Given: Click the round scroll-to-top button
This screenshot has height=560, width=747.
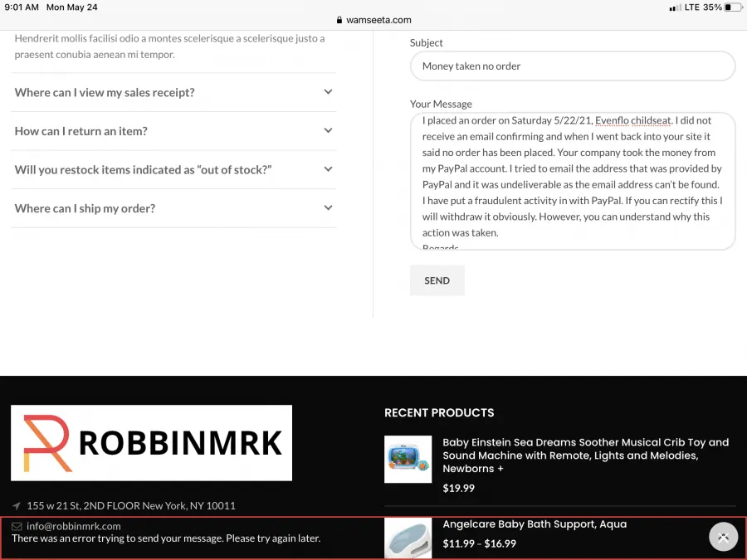Looking at the screenshot, I should 723,537.
